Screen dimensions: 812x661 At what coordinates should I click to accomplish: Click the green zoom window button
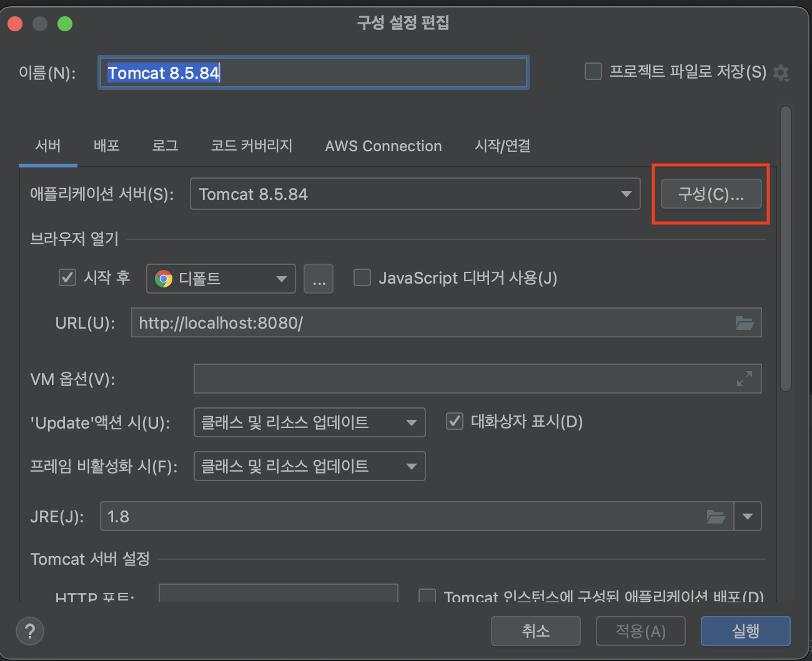[65, 24]
